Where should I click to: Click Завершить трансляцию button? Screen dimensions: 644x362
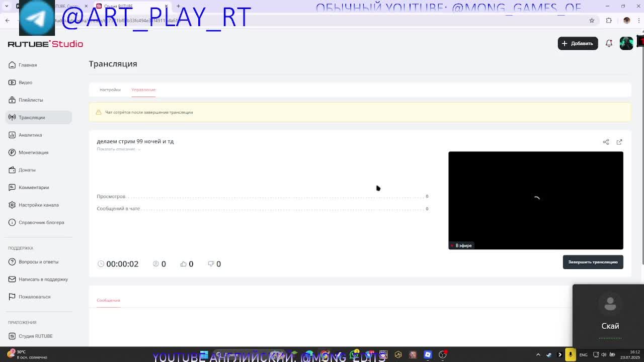(x=593, y=262)
